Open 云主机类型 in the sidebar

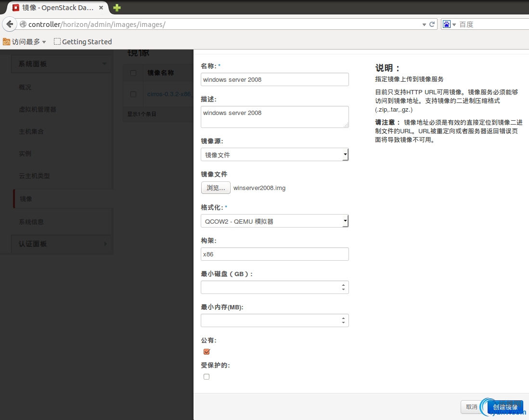pos(34,176)
